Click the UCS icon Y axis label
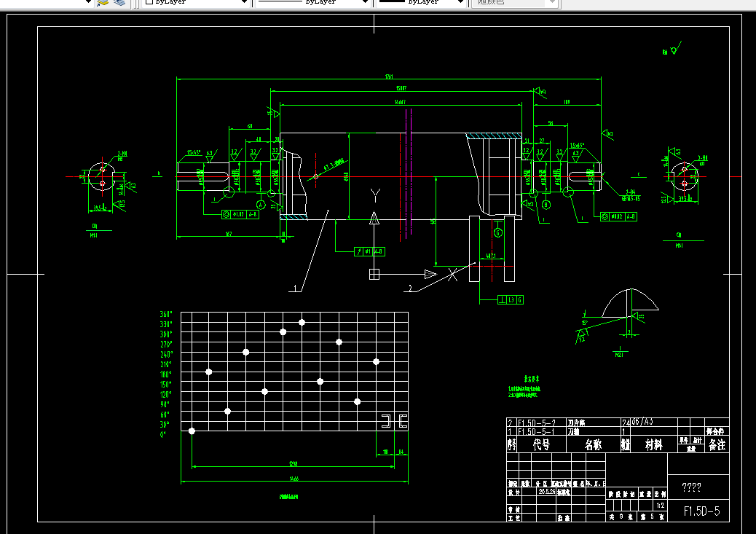Image resolution: width=756 pixels, height=534 pixels. point(375,195)
